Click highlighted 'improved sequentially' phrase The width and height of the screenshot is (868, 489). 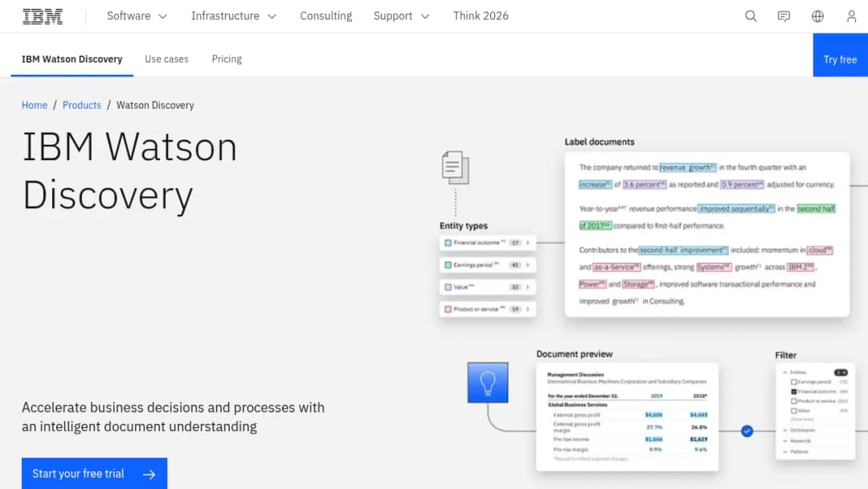tap(736, 209)
